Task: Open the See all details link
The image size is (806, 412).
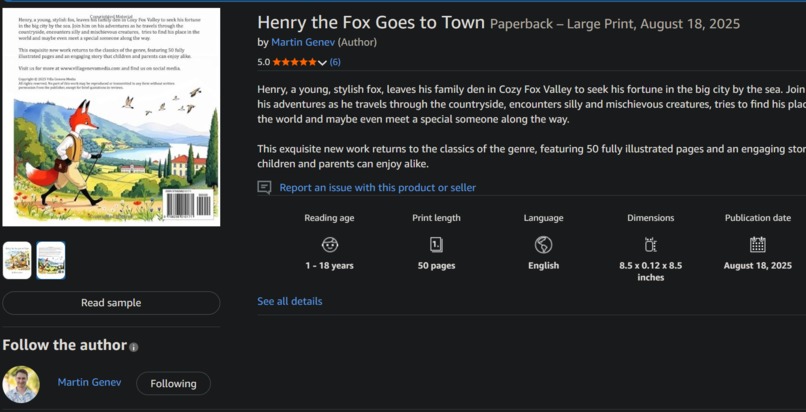Action: point(289,301)
